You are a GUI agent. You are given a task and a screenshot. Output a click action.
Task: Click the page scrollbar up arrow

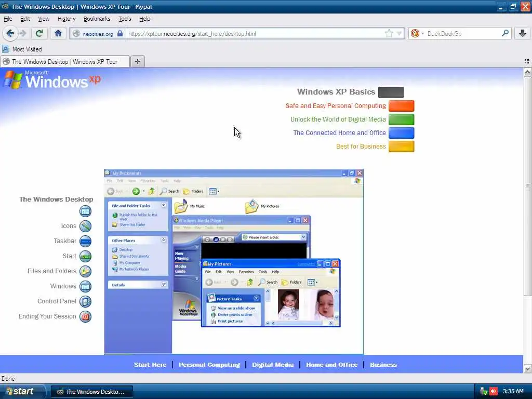coord(528,72)
